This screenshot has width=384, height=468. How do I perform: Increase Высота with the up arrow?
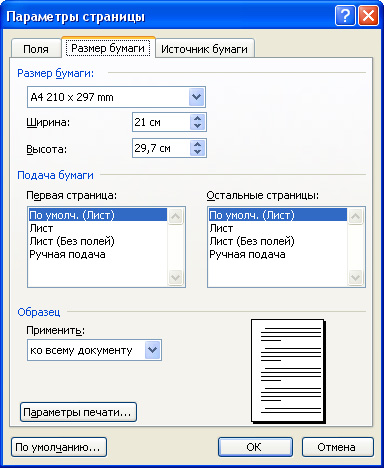[x=197, y=144]
